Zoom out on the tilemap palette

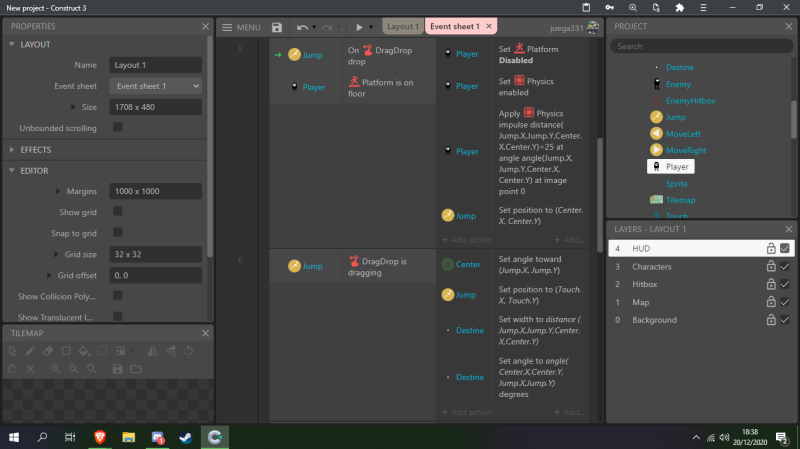73,369
